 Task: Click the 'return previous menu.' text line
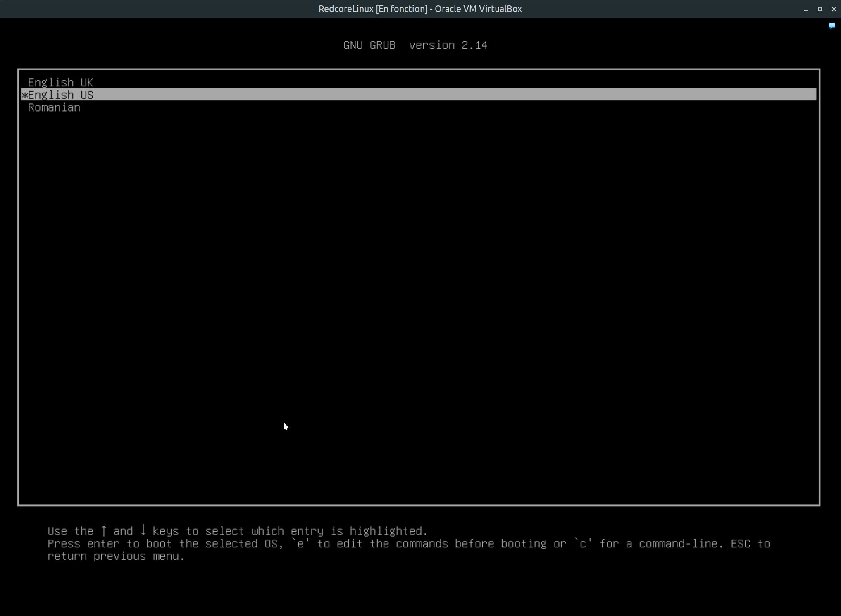pos(116,557)
